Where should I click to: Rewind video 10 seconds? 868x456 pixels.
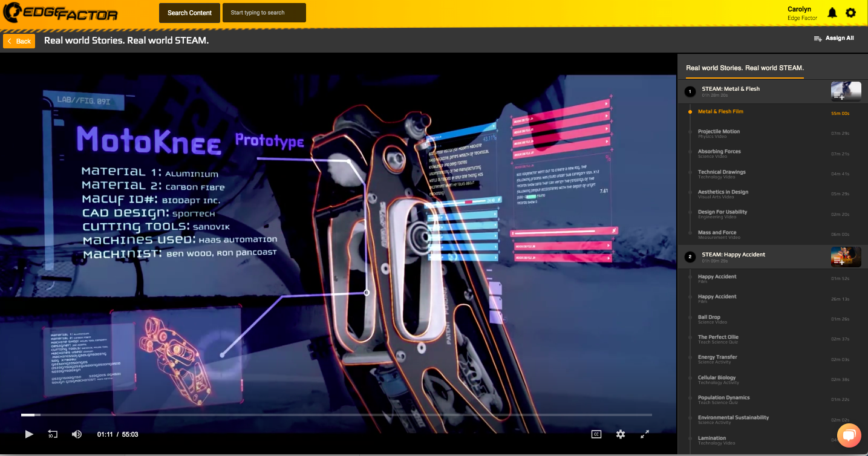pyautogui.click(x=53, y=434)
